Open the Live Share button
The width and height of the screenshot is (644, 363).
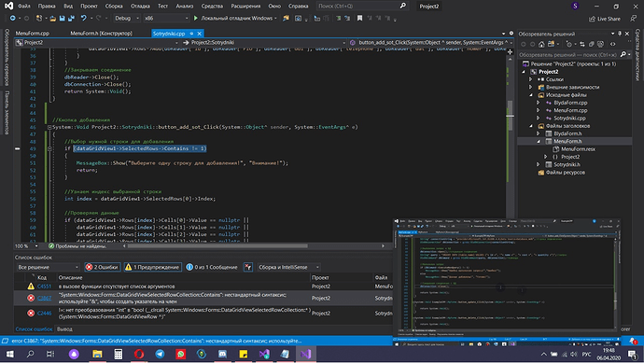605,19
